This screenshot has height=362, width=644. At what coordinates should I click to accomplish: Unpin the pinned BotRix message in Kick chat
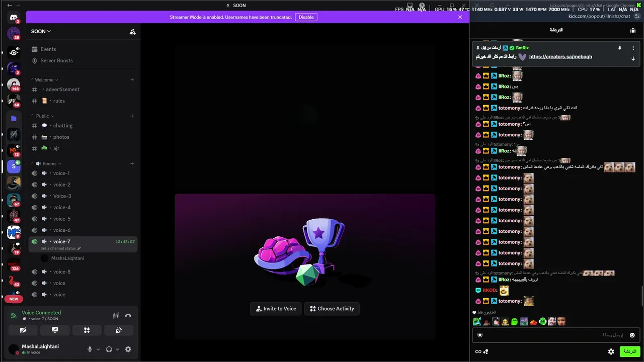point(620,48)
